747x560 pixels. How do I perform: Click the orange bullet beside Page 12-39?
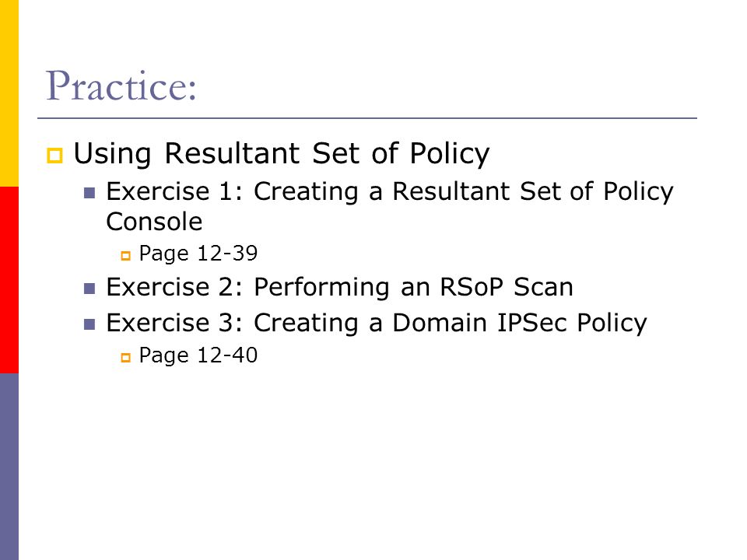pyautogui.click(x=126, y=256)
